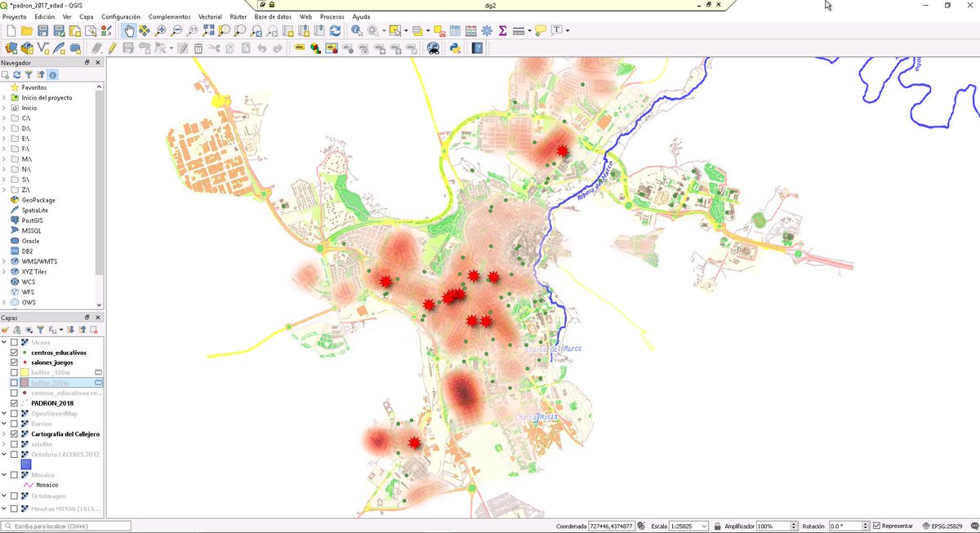Open the Ráster menu
This screenshot has width=980, height=533.
point(238,16)
